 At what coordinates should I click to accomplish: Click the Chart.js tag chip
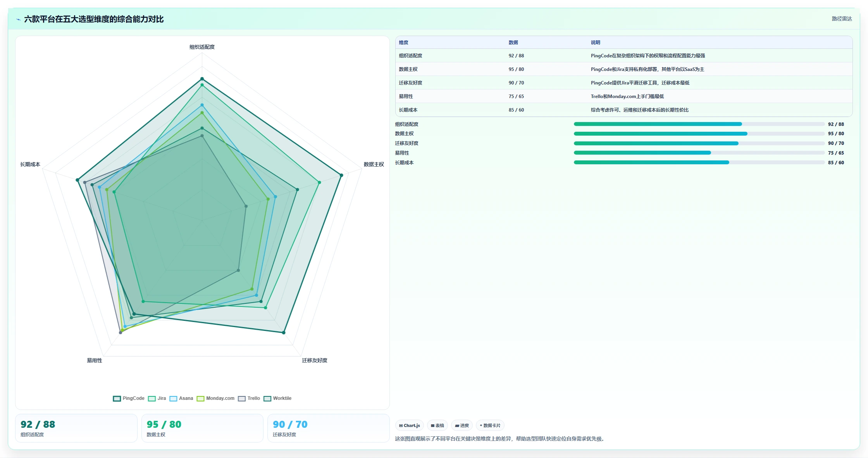pos(409,425)
